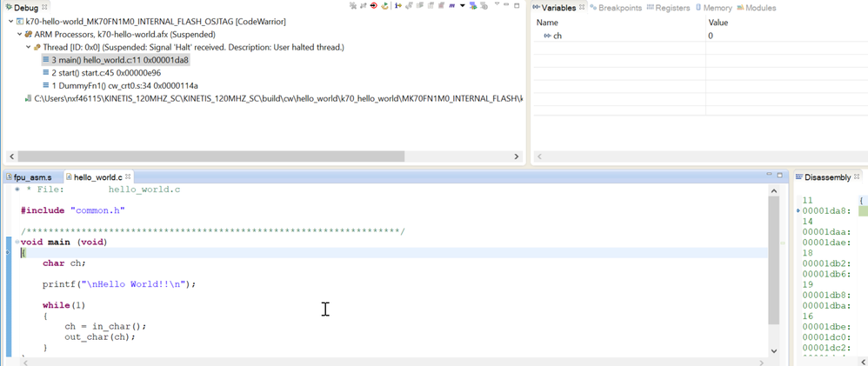
Task: Collapse the ARM Processors node
Action: 20,34
